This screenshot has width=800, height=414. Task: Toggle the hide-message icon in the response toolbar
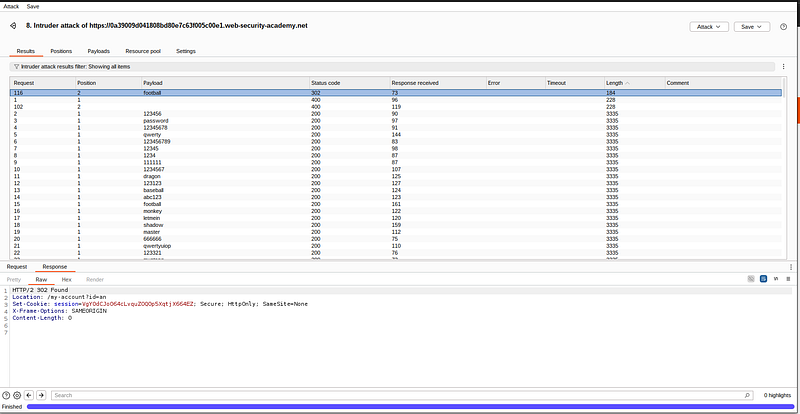[x=751, y=279]
